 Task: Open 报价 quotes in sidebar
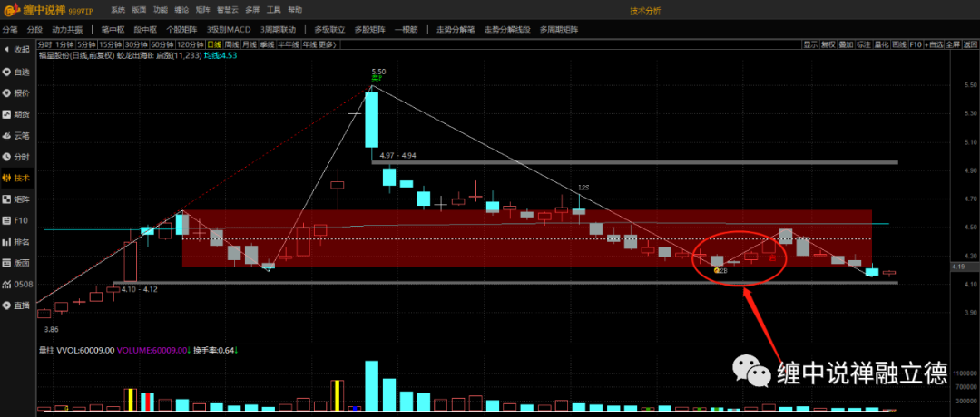(16, 93)
